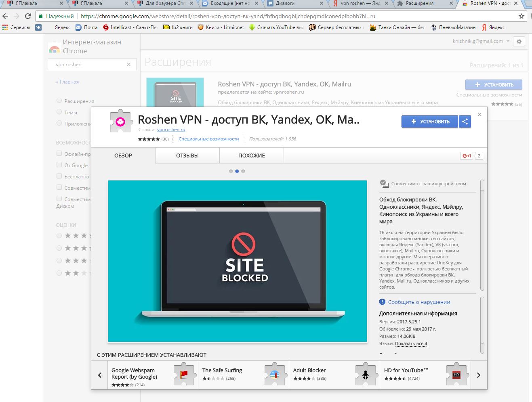The height and width of the screenshot is (402, 532).
Task: Open Книги - Litmir.net bookmark
Action: [221, 27]
